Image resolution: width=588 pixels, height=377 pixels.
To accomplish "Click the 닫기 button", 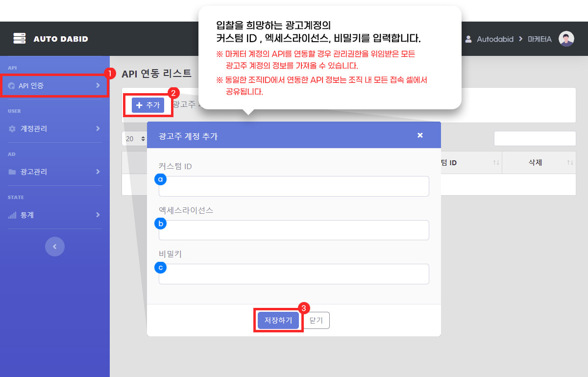I will click(317, 320).
